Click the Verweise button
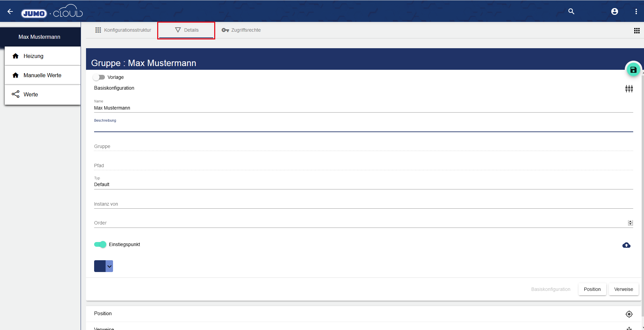This screenshot has height=330, width=644. point(623,289)
